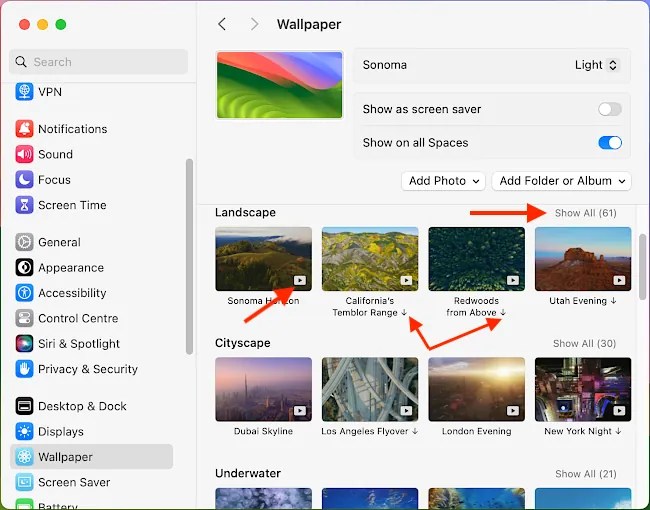Select California's Temblor Range thumbnail
This screenshot has height=510, width=650.
pos(370,259)
